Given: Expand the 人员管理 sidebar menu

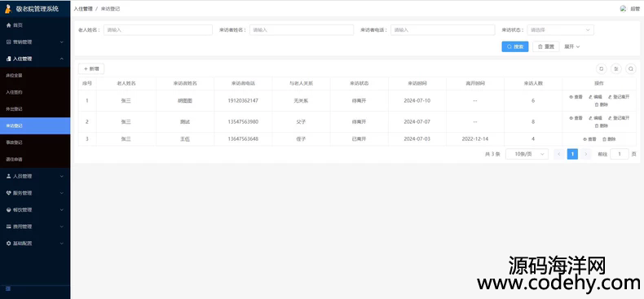Looking at the screenshot, I should pos(35,176).
